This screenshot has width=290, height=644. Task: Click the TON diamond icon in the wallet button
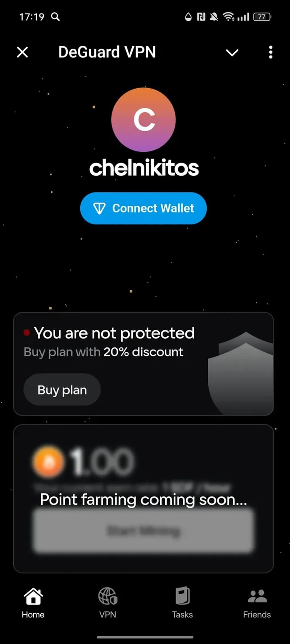(99, 209)
